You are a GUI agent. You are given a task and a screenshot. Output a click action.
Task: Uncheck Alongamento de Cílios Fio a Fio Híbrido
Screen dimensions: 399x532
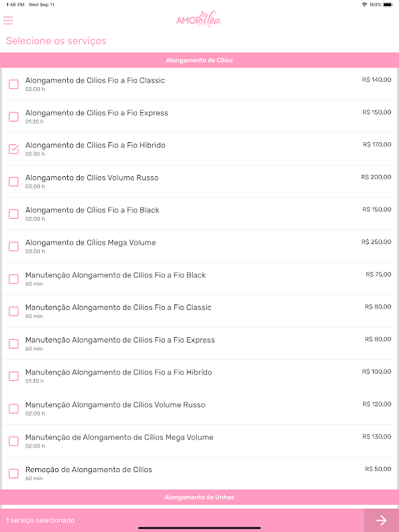click(13, 149)
